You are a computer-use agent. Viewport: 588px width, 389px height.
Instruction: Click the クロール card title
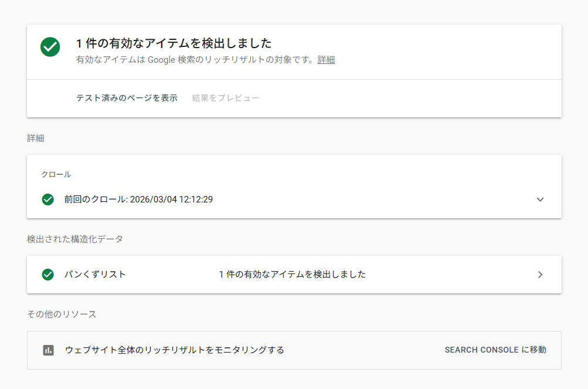click(56, 174)
